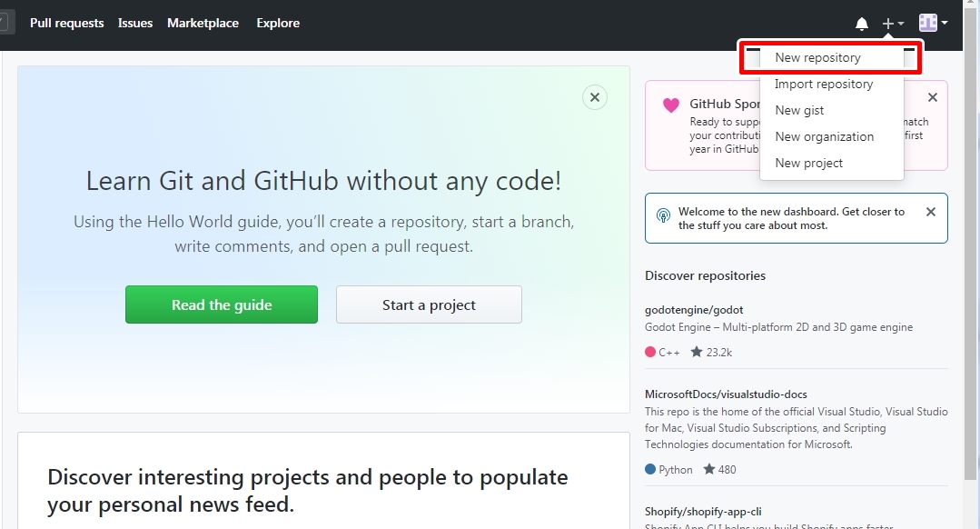The image size is (980, 529).
Task: Click the Discover interesting projects heading
Action: (x=308, y=491)
